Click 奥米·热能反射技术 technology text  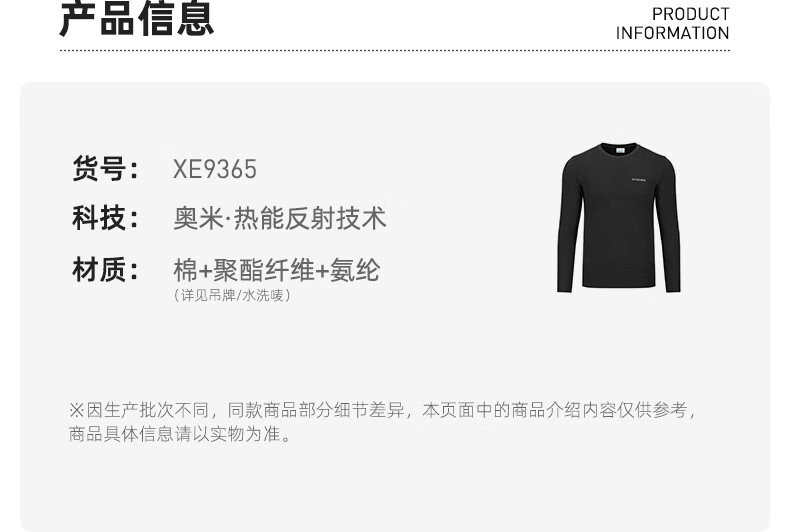280,218
